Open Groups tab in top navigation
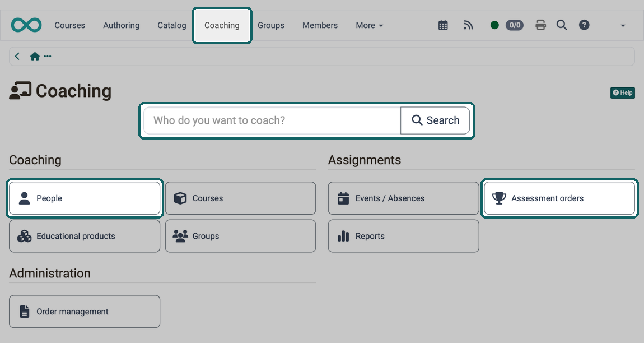The height and width of the screenshot is (343, 644). click(270, 25)
